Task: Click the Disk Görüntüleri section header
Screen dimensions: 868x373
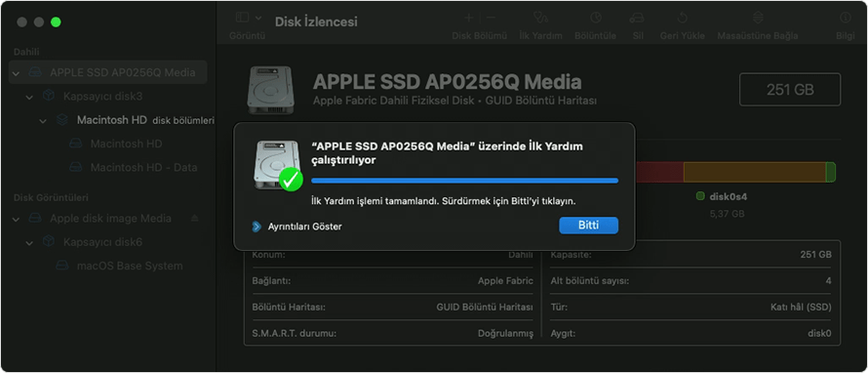Action: pyautogui.click(x=51, y=197)
